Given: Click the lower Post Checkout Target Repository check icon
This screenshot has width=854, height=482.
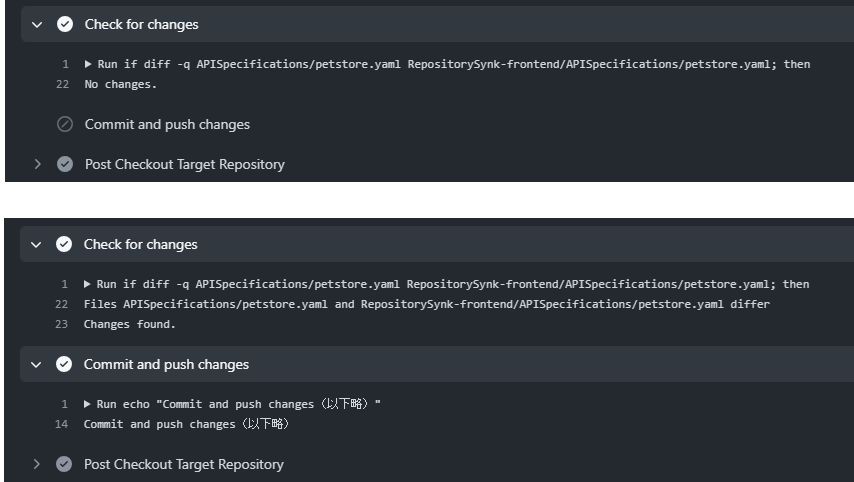Looking at the screenshot, I should pyautogui.click(x=65, y=464).
